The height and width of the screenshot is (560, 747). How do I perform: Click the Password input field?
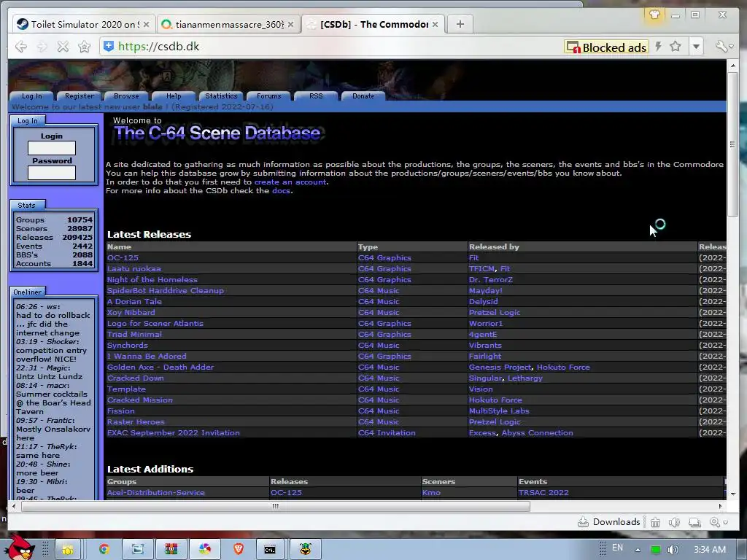(x=52, y=173)
